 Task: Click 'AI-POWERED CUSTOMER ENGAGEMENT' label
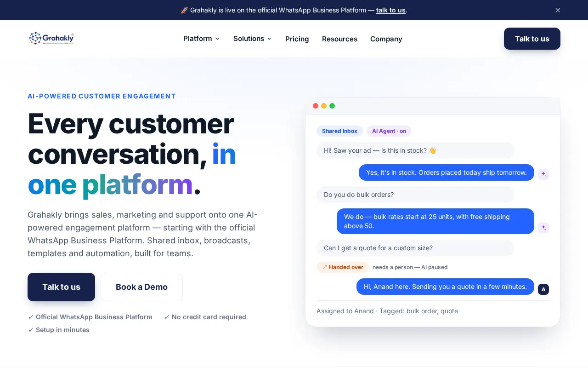pyautogui.click(x=102, y=96)
